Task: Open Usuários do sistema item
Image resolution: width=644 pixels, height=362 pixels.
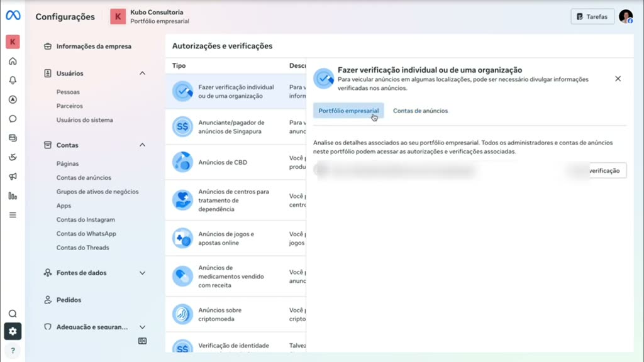Action: tap(85, 120)
